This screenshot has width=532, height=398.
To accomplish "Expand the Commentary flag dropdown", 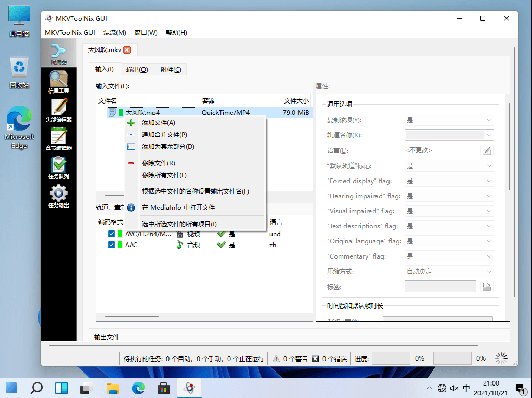I will (x=449, y=256).
